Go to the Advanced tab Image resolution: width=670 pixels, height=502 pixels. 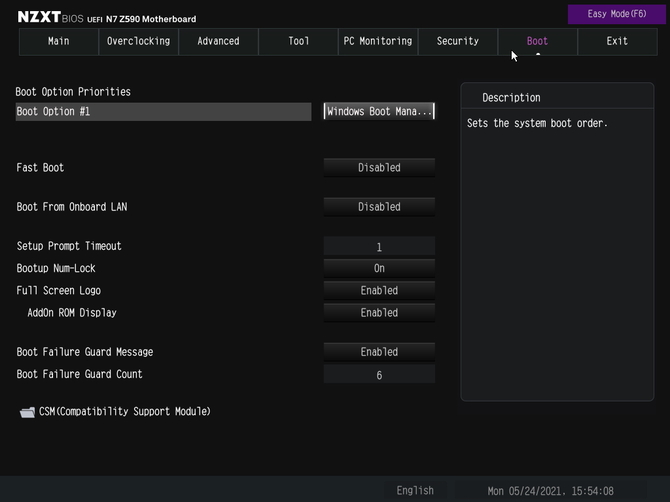point(218,41)
